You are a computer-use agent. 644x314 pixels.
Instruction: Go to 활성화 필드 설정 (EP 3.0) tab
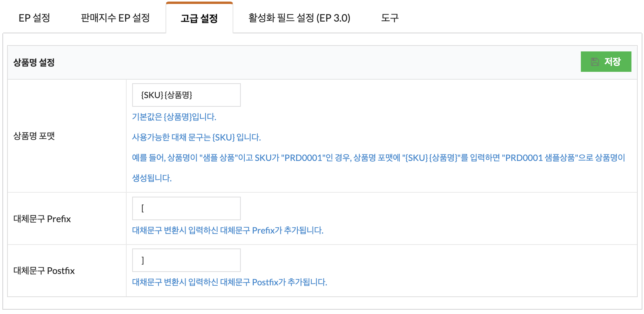pos(299,18)
